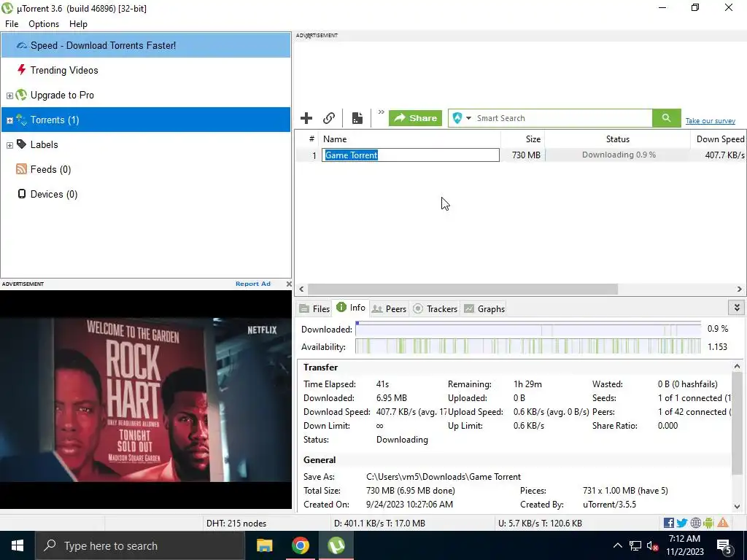Click the Downloading 0.9 % progress bar
This screenshot has width=747, height=560.
[x=618, y=155]
